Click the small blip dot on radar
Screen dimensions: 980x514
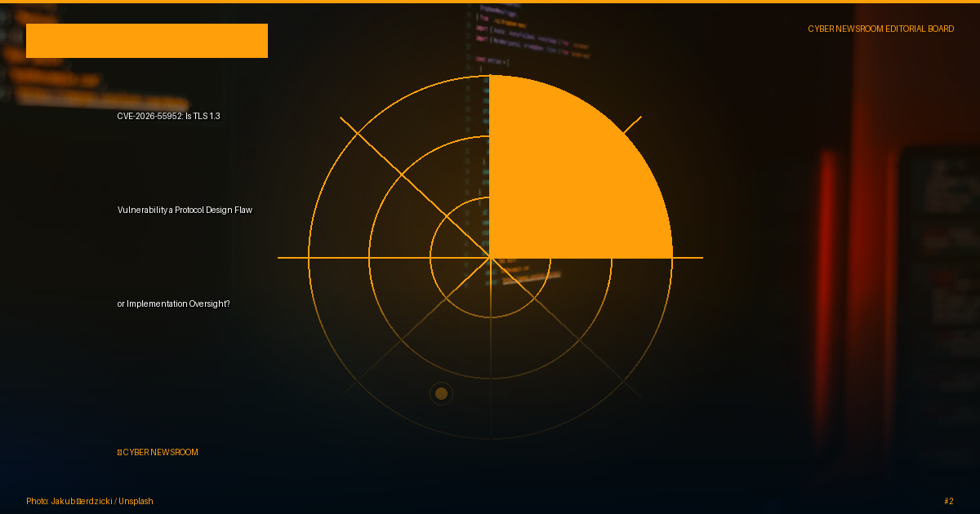tap(441, 394)
